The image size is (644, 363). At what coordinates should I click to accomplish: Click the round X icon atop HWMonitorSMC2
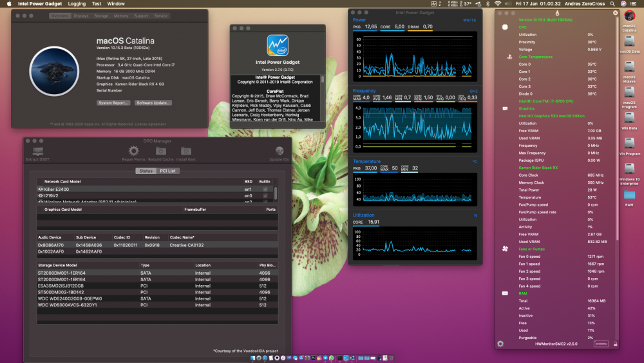coord(615,13)
